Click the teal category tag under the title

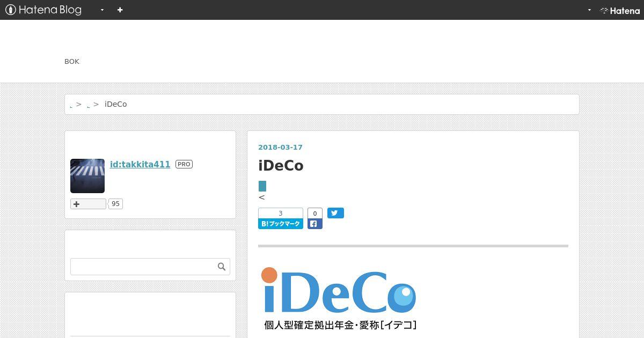262,186
